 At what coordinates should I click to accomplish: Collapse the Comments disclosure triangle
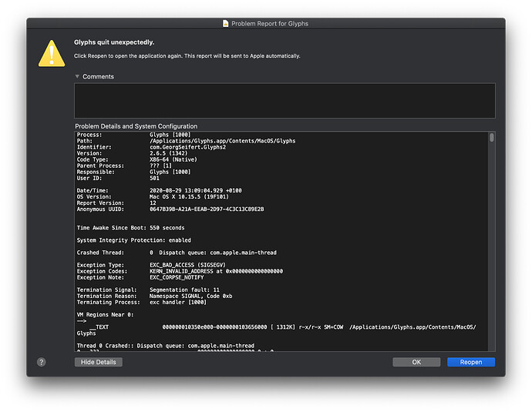(77, 76)
